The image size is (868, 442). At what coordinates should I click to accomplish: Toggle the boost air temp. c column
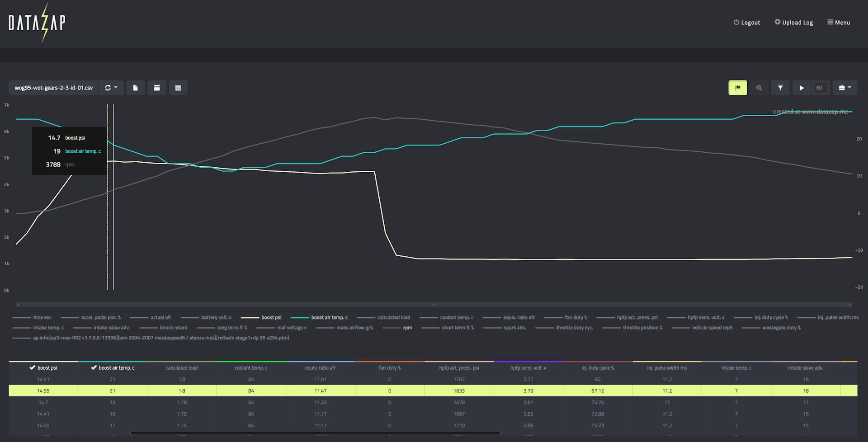tap(113, 367)
